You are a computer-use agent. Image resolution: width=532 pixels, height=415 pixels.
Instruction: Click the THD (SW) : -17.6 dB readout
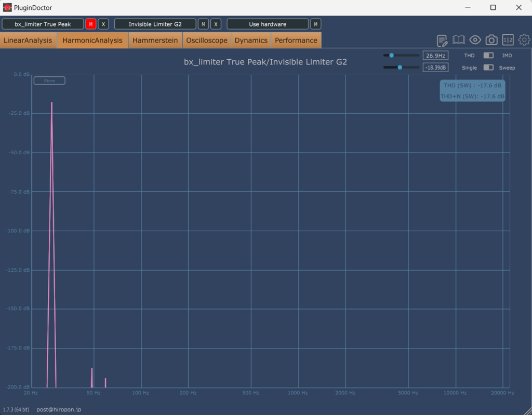coord(472,86)
